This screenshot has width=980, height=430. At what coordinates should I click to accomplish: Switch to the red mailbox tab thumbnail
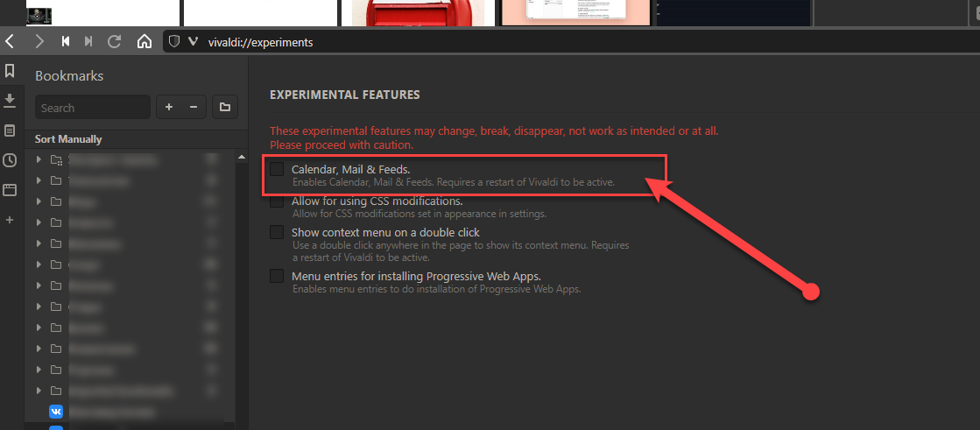418,12
